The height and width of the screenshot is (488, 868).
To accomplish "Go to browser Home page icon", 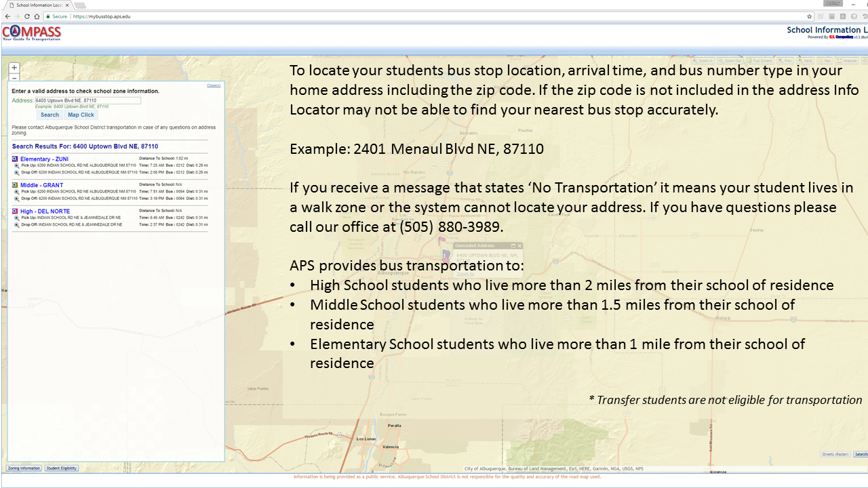I will coord(37,16).
